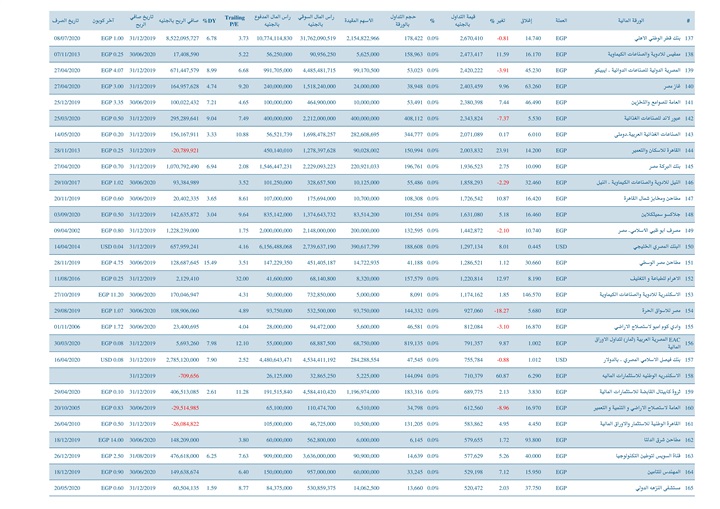Select row number 137
The height and width of the screenshot is (509, 720).
tap(689, 39)
